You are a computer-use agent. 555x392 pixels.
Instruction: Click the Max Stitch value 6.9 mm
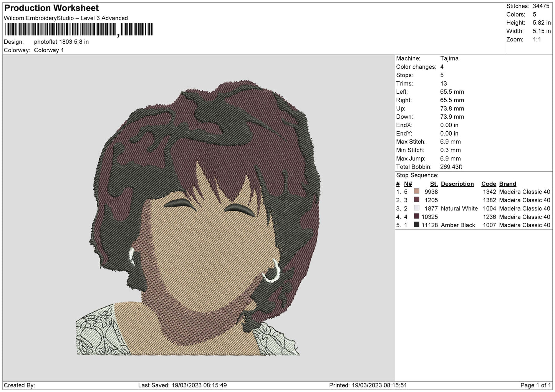pos(451,142)
